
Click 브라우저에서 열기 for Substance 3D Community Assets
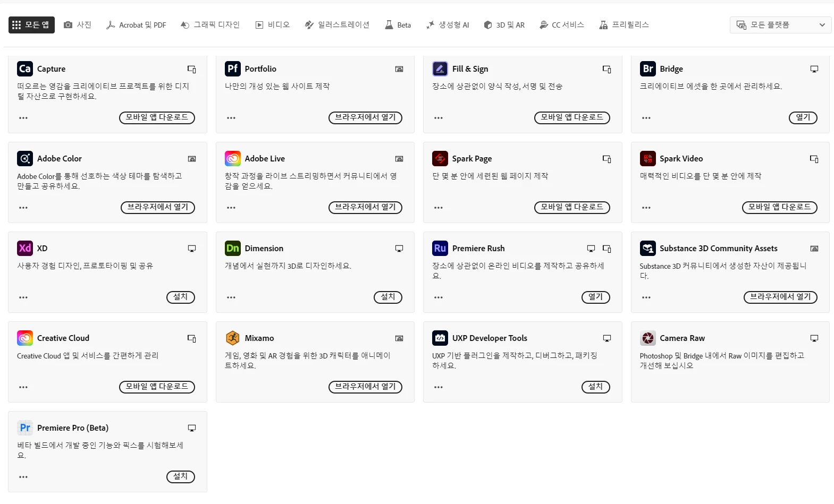coord(780,297)
